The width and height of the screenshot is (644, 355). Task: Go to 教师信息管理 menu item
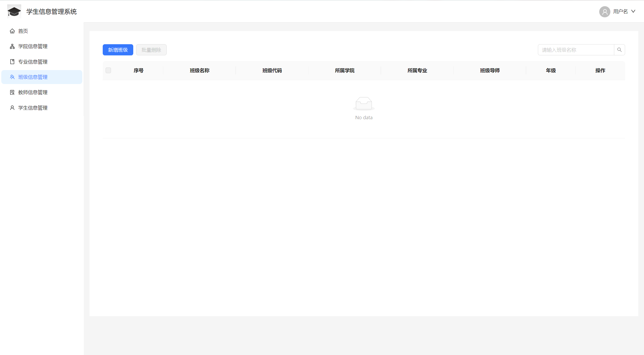coord(33,92)
